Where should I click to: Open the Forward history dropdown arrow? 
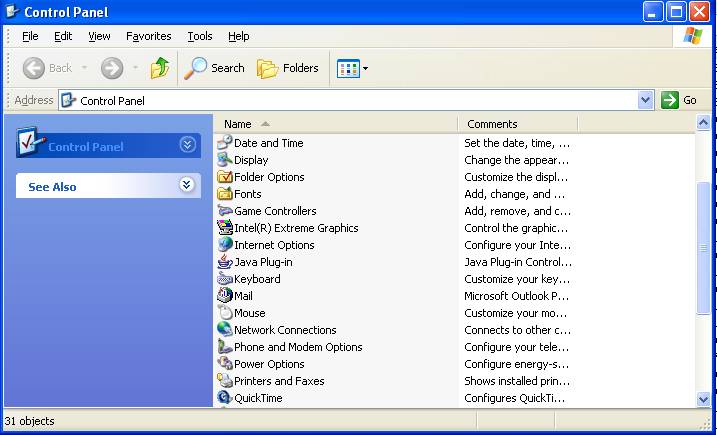[x=135, y=68]
